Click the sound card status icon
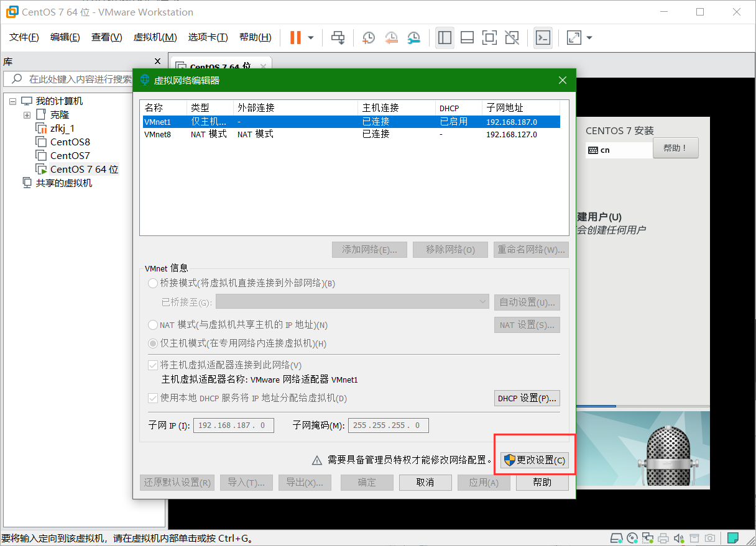Image resolution: width=756 pixels, height=546 pixels. (679, 537)
